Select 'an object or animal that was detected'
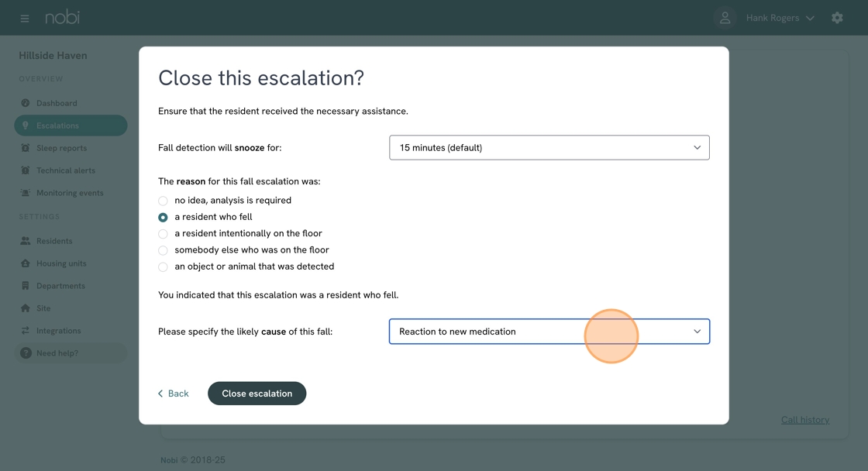This screenshot has width=868, height=471. point(163,266)
